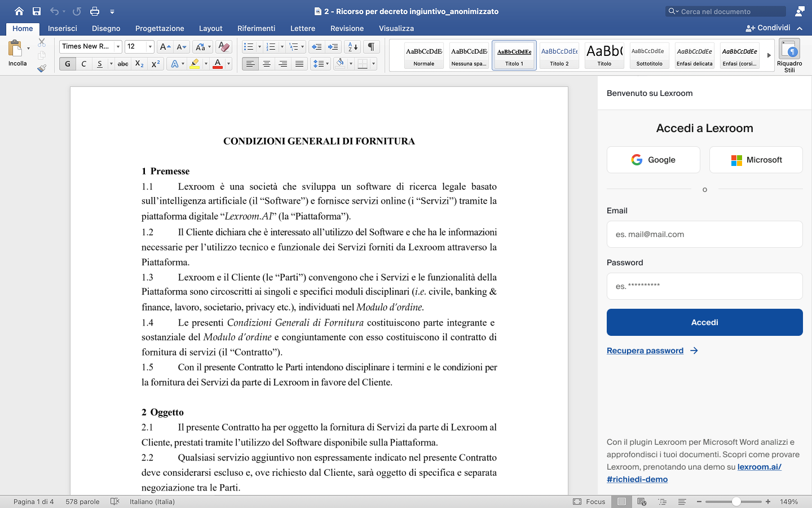Show paragraph marks with pilcrow icon
812x508 pixels.
tap(371, 47)
